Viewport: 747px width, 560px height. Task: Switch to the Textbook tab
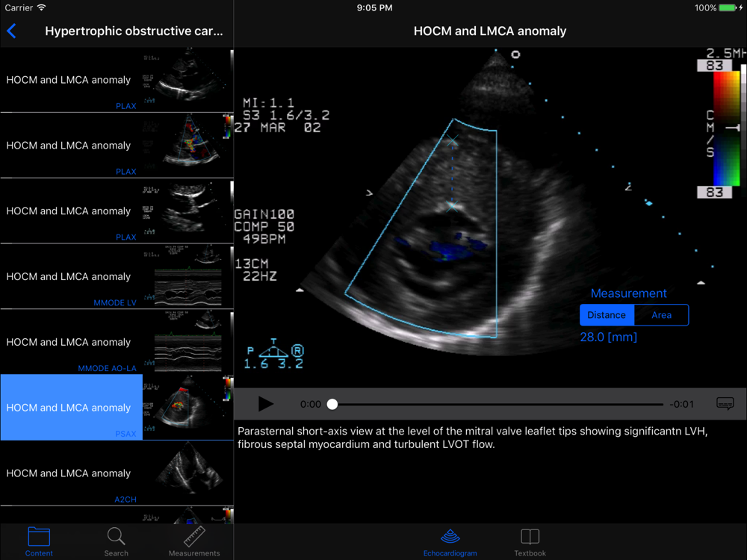[530, 542]
